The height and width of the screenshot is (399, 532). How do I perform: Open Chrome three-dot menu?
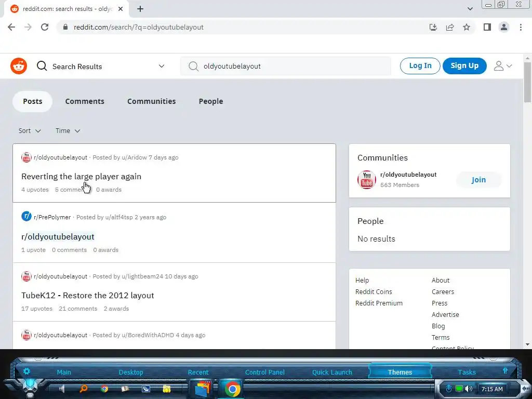(x=521, y=27)
